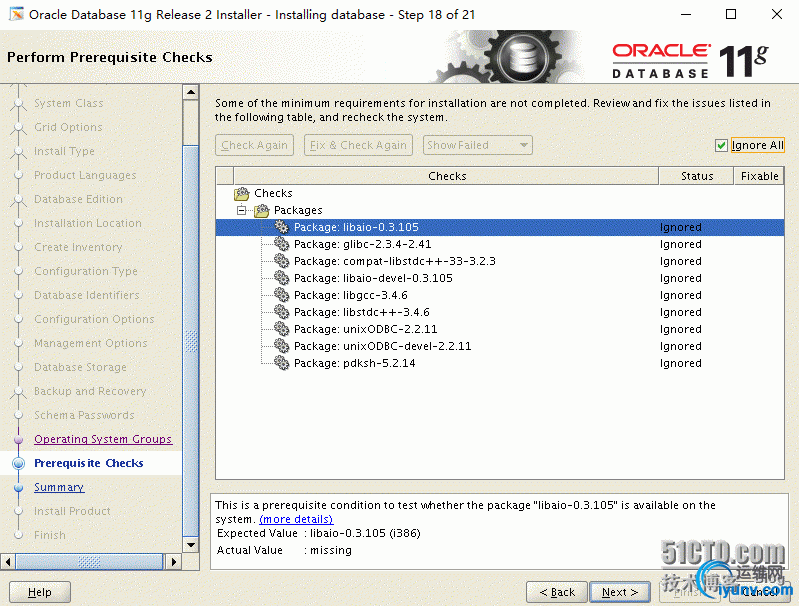Open the Help button
Screen dimensions: 799x606
tap(40, 592)
